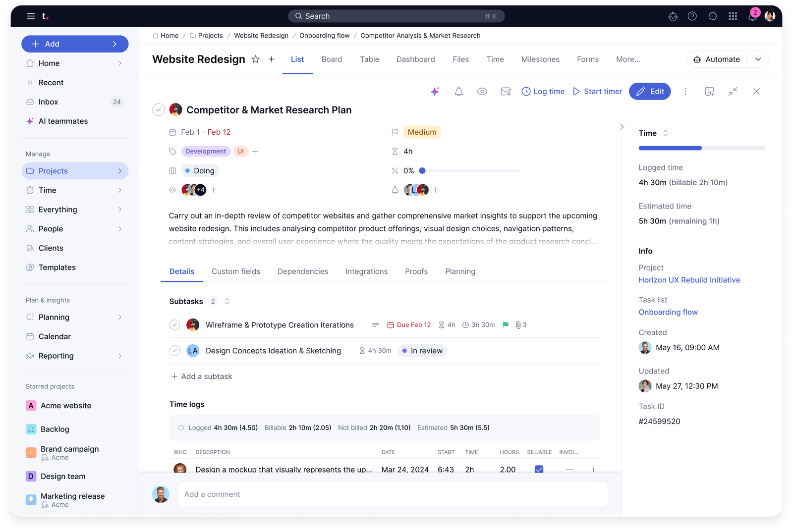Viewport: 793px width, 532px height.
Task: Open attachments icon showing 3 on Wireframe subtask
Action: (x=521, y=325)
